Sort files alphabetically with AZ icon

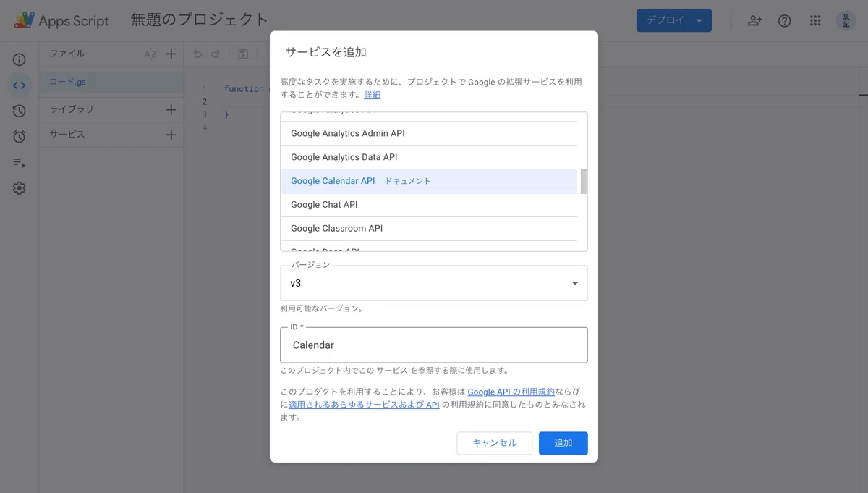(x=150, y=54)
